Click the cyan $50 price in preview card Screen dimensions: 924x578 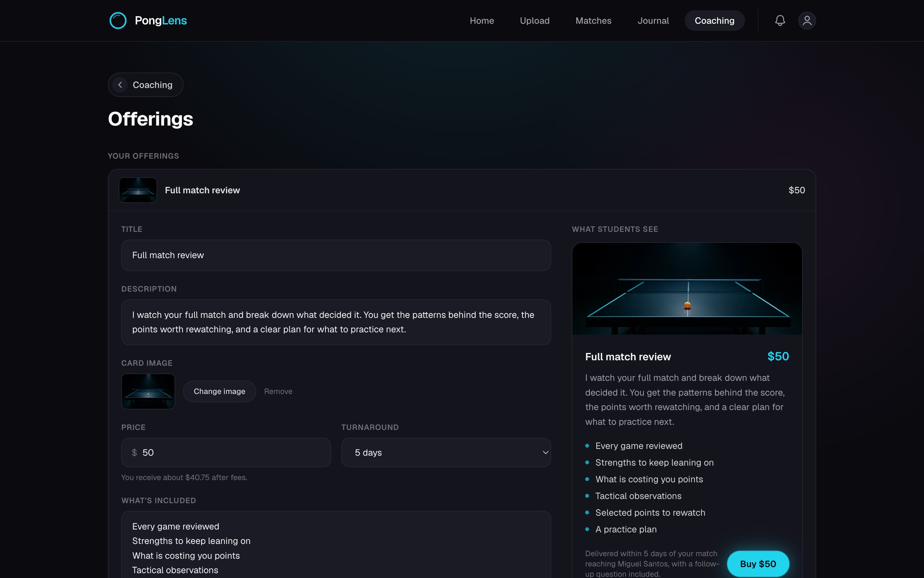(778, 357)
